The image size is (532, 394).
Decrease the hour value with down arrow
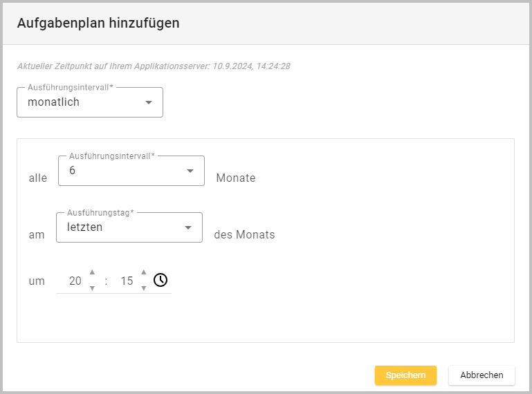(x=92, y=288)
